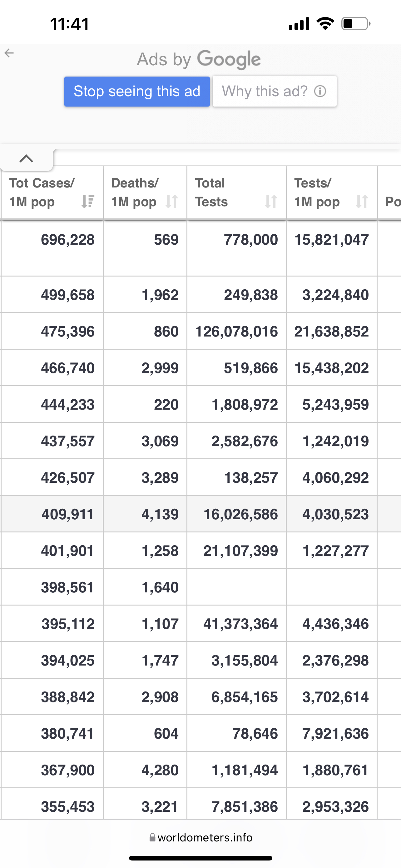Click the Deaths/1M pop sort arrows
401x868 pixels.
[172, 202]
